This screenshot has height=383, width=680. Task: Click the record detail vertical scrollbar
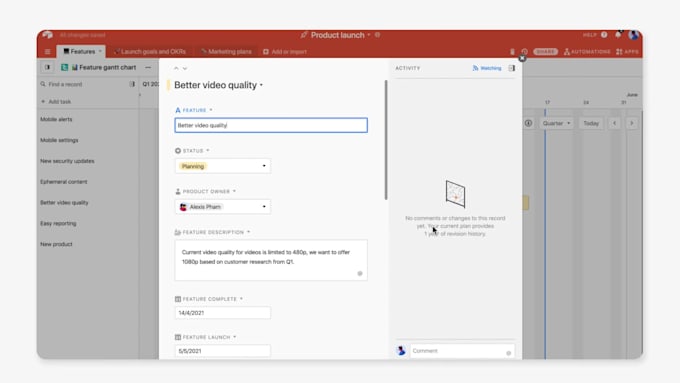(x=386, y=140)
